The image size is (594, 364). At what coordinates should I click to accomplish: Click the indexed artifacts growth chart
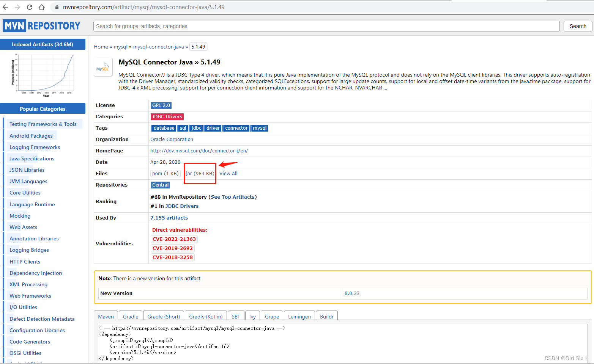(43, 75)
